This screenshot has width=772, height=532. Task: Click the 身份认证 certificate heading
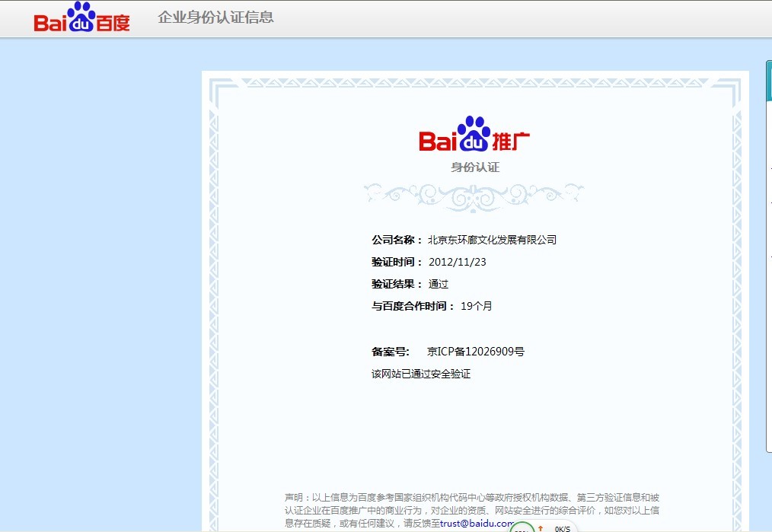point(475,167)
